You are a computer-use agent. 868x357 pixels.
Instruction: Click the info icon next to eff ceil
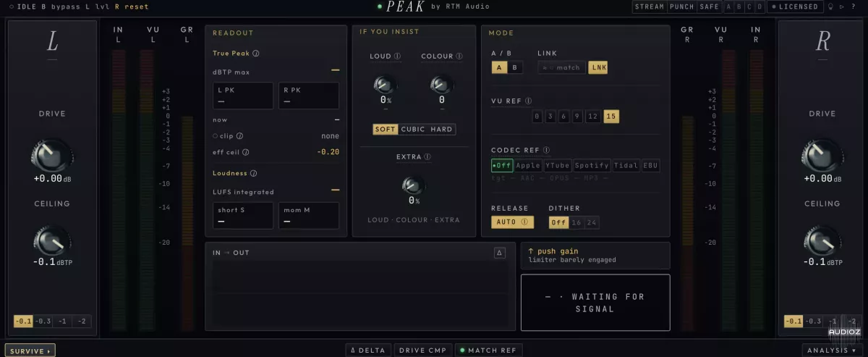click(246, 152)
